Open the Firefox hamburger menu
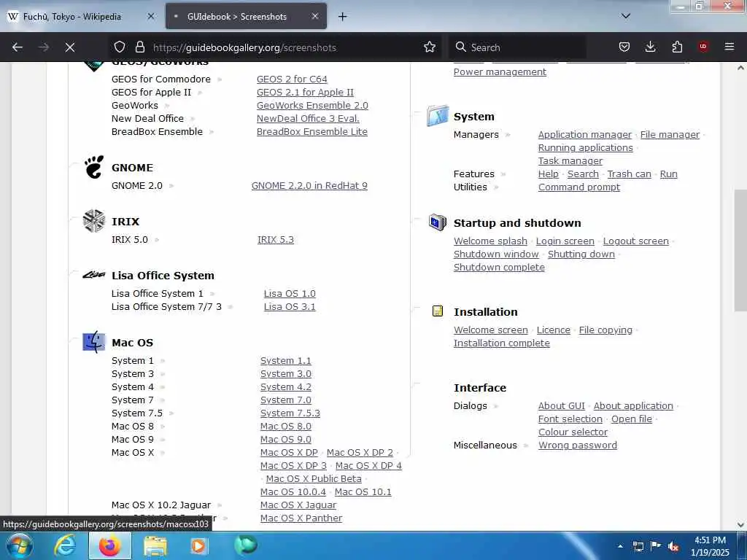 click(x=729, y=47)
